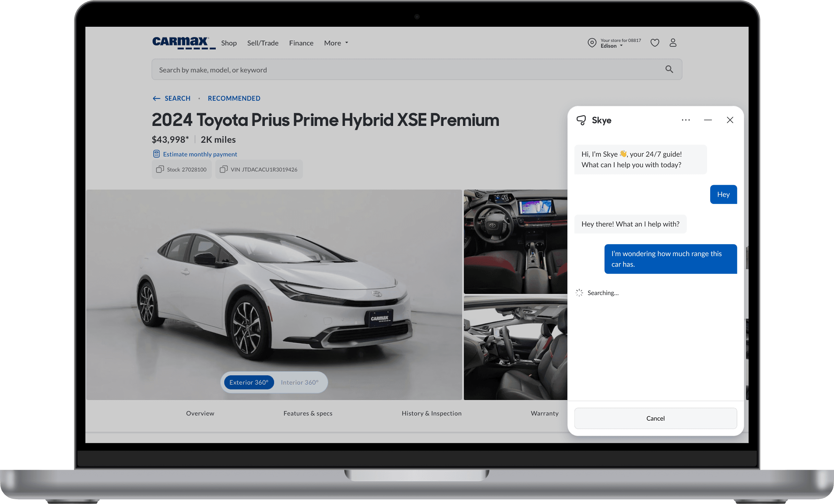This screenshot has width=834, height=504.
Task: Click the Skye chat logo icon
Action: tap(581, 120)
